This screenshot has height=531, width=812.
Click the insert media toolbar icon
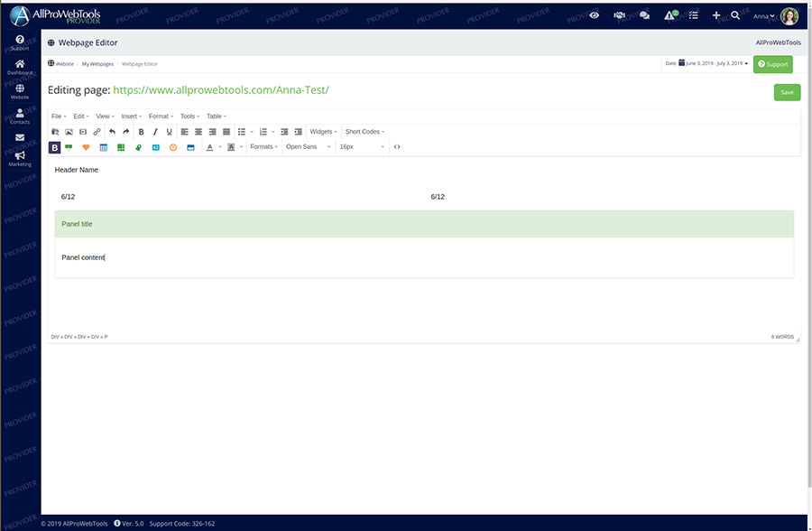[x=83, y=132]
